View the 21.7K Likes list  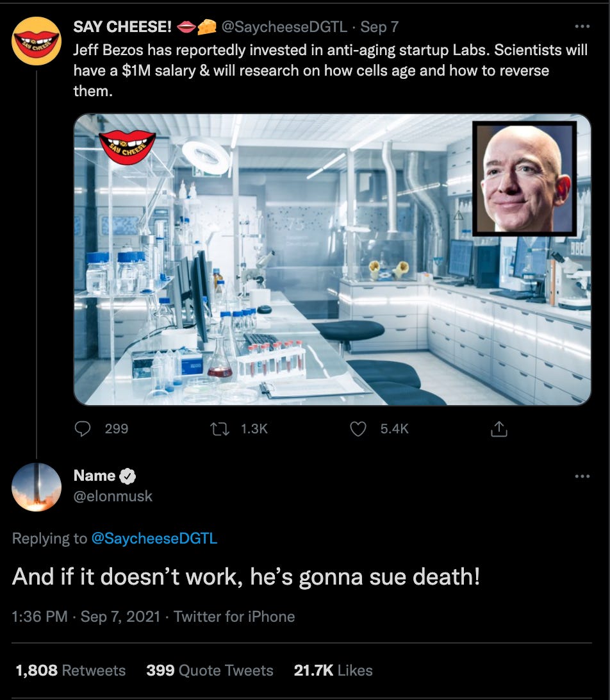(333, 671)
